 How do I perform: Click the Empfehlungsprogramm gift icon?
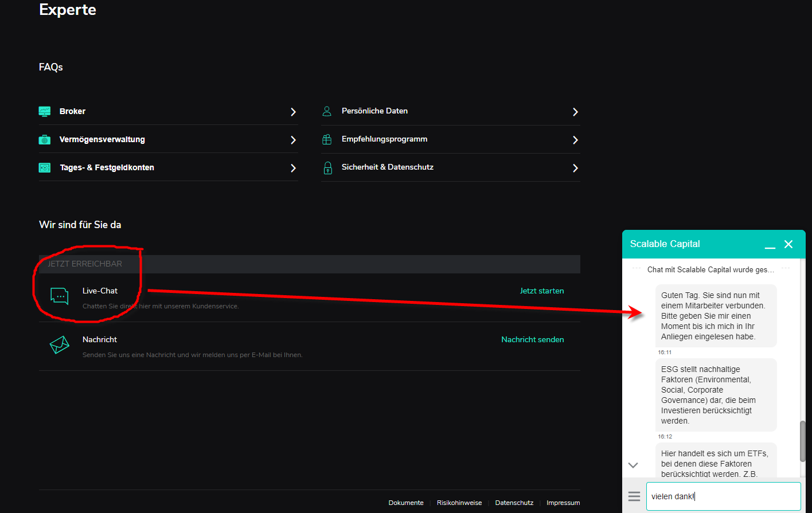(327, 139)
